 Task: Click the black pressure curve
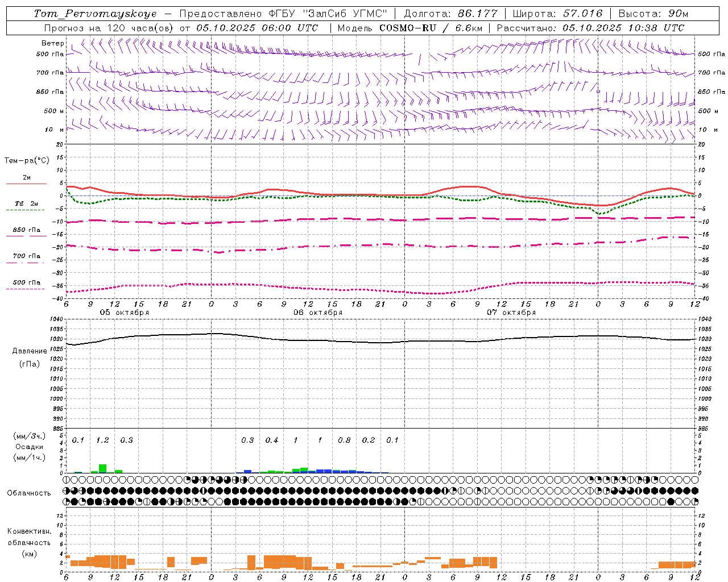coord(381,342)
